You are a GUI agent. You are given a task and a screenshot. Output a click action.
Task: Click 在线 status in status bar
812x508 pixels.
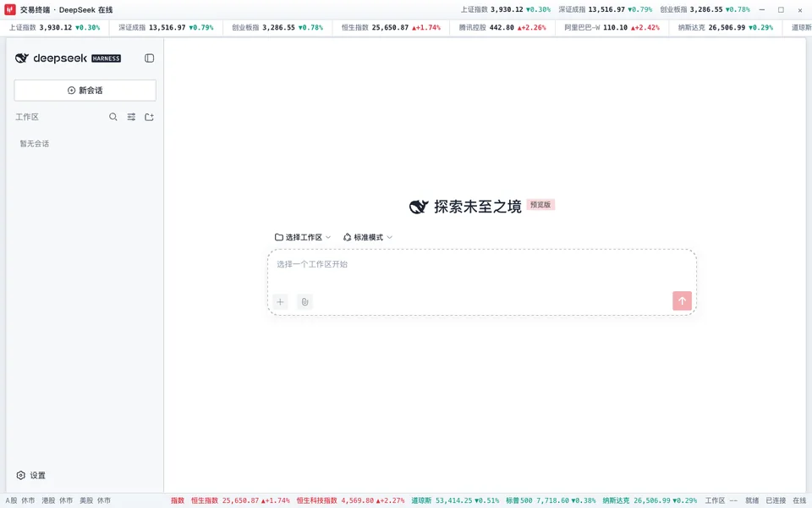click(799, 500)
